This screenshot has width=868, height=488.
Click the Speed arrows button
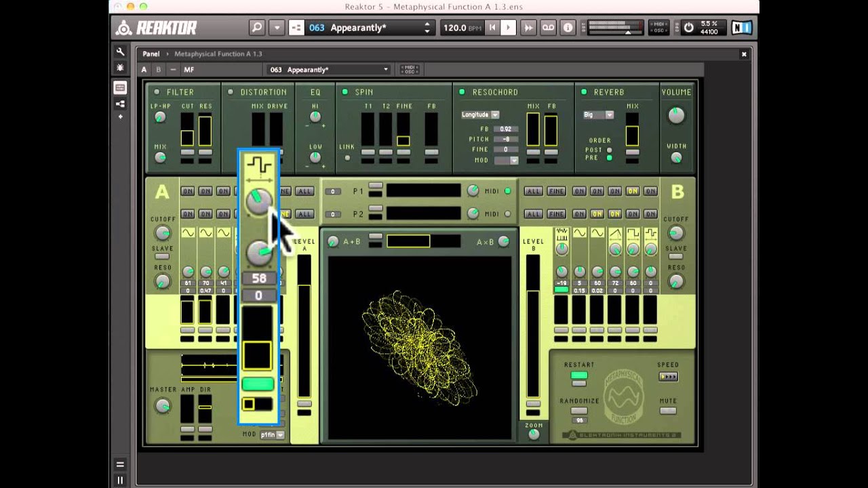[x=668, y=376]
